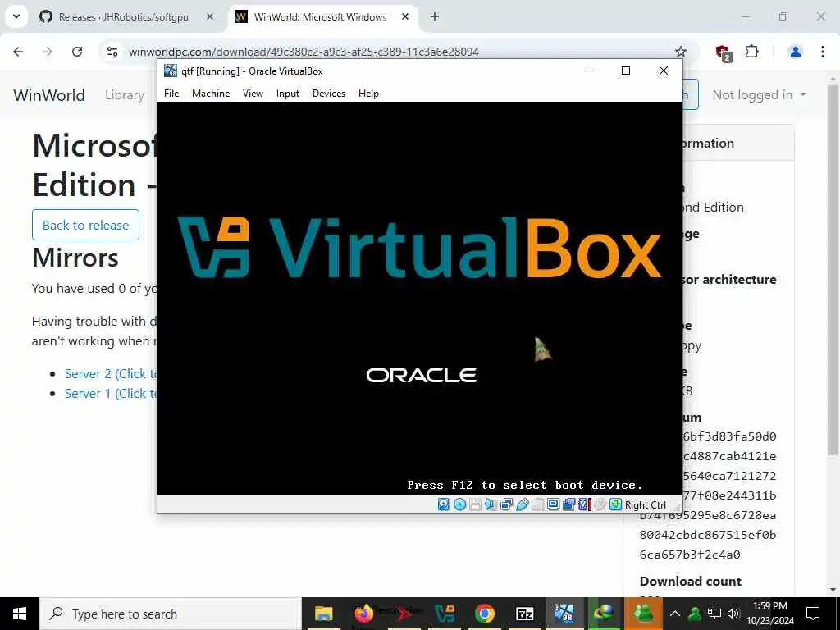Reload the WinWorld page
840x630 pixels.
(77, 52)
